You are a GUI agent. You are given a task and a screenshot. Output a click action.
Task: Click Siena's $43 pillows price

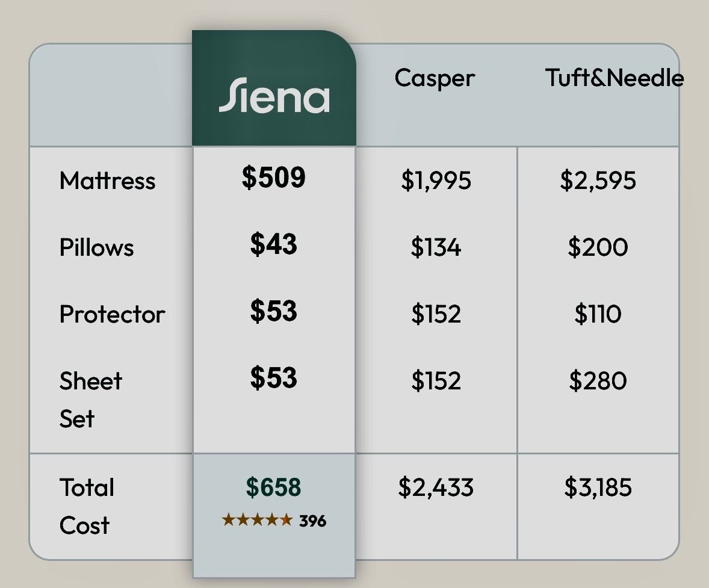click(x=274, y=244)
